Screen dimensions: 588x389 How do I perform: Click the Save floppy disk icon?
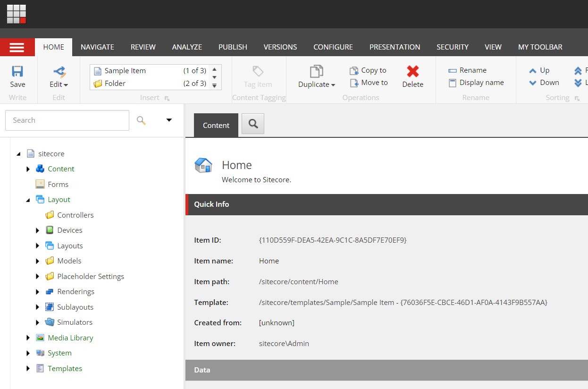click(x=17, y=71)
